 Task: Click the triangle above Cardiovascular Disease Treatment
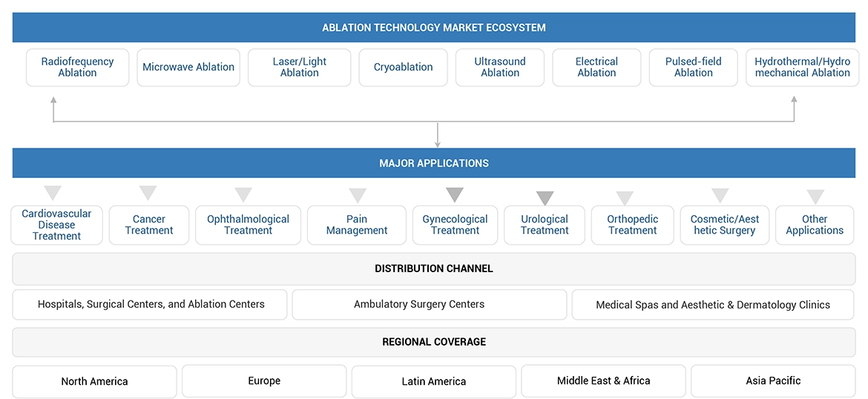point(53,193)
